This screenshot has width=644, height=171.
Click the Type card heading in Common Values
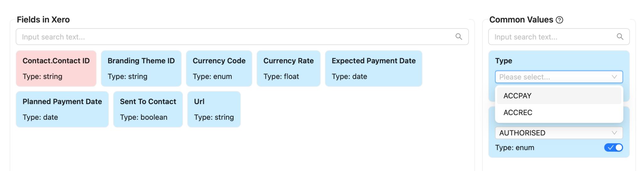click(503, 61)
